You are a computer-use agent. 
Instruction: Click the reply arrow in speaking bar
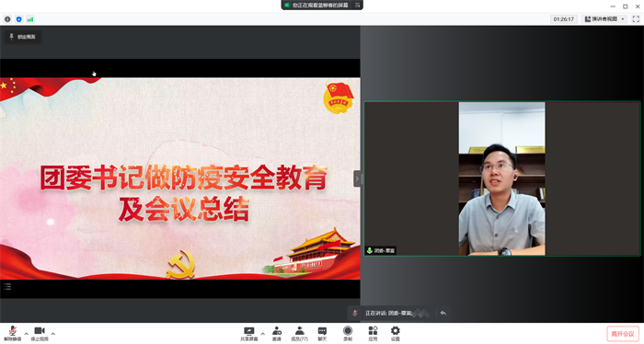(443, 314)
